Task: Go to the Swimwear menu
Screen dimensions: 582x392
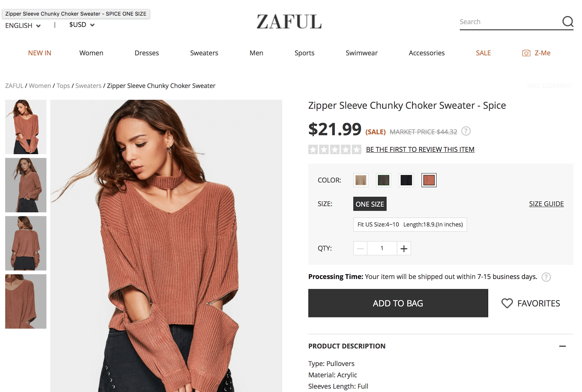Action: pos(362,53)
